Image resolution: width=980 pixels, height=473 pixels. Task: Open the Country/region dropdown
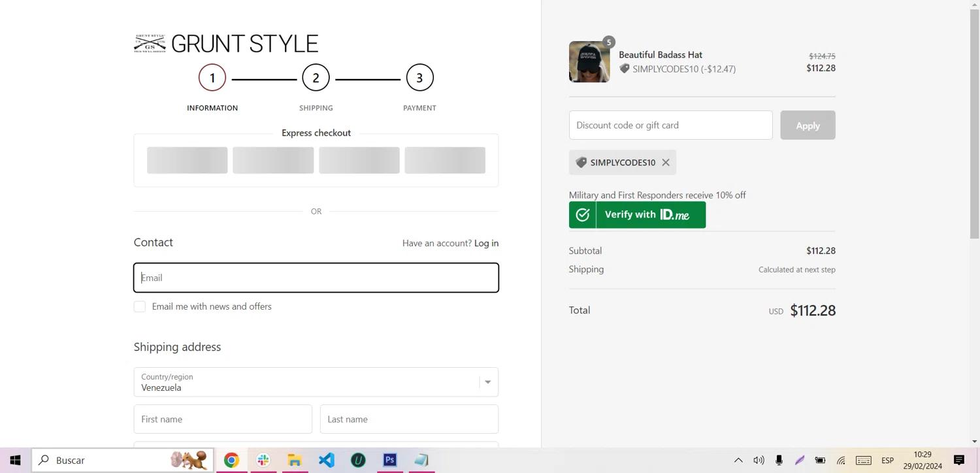click(x=316, y=382)
